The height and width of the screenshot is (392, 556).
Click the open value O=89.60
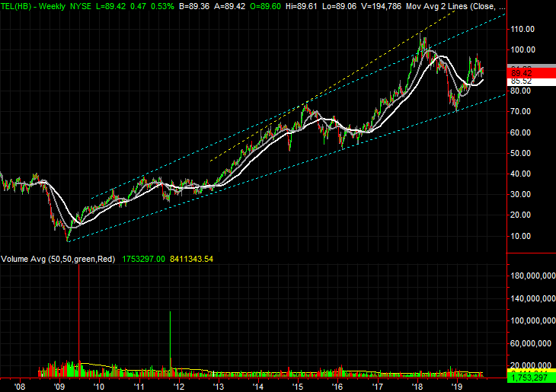click(265, 6)
